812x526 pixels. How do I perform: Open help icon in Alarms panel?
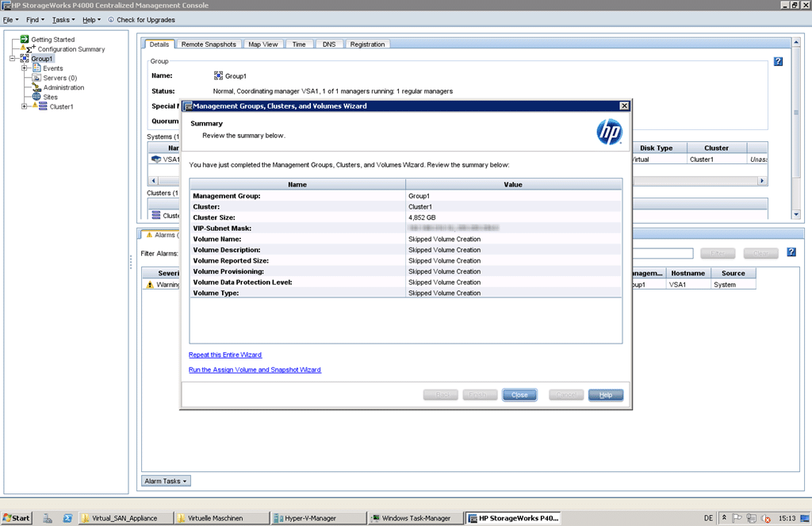point(791,251)
